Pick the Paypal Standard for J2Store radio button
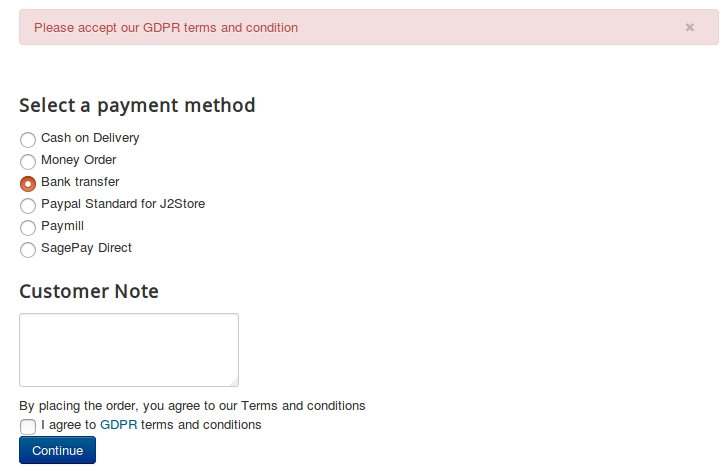This screenshot has height=471, width=728. click(x=28, y=206)
